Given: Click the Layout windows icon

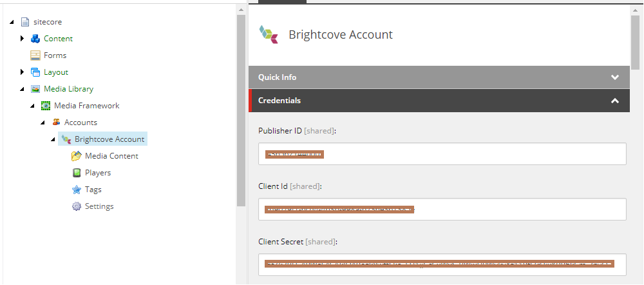Looking at the screenshot, I should 35,72.
